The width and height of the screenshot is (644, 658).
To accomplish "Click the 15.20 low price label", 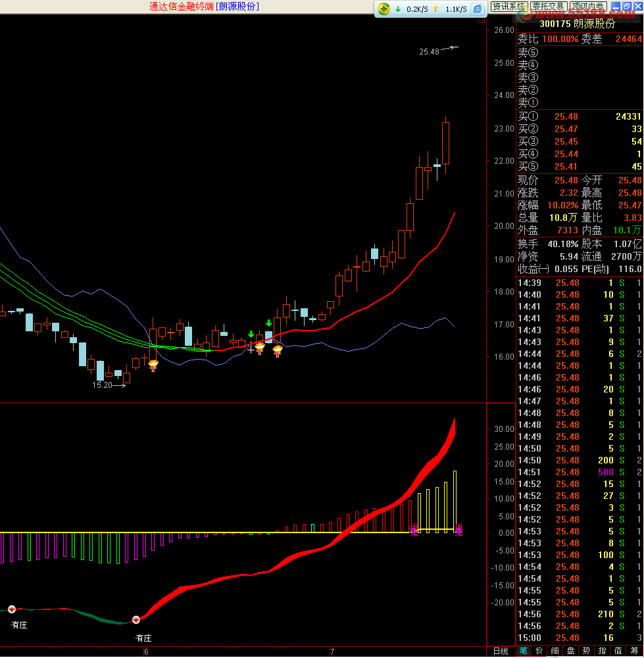I will click(x=103, y=385).
